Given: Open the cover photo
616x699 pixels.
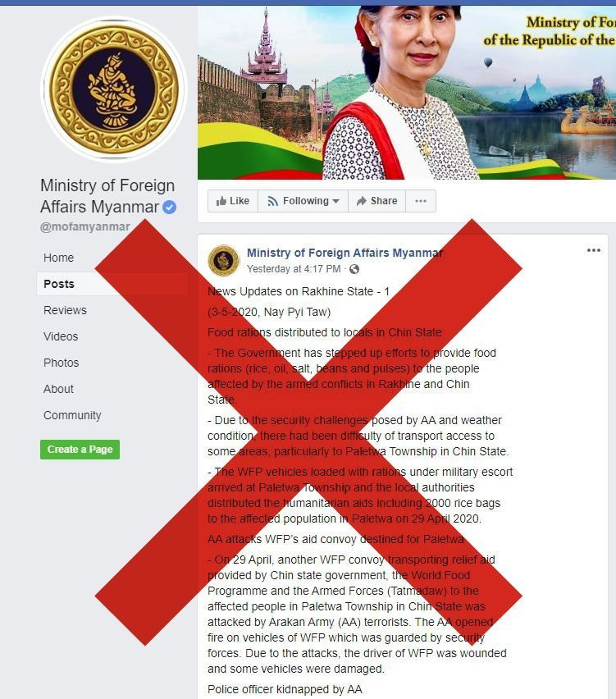Looking at the screenshot, I should 407,92.
